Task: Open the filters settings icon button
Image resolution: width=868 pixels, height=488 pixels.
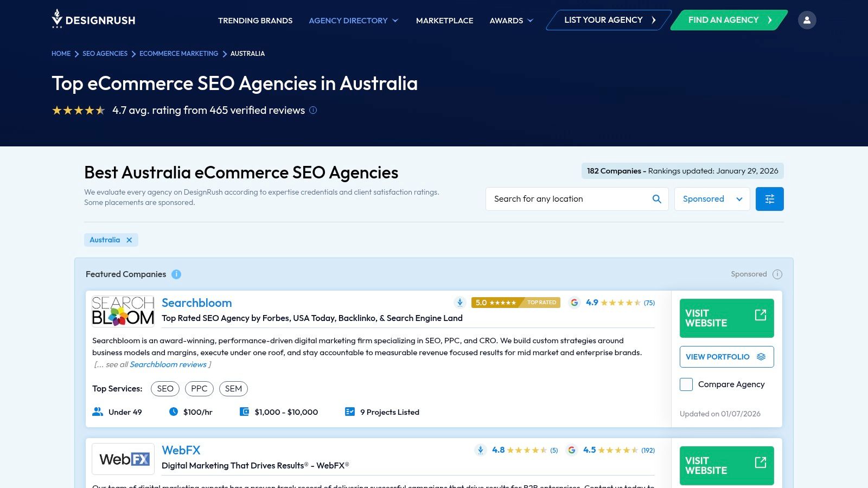Action: tap(769, 199)
